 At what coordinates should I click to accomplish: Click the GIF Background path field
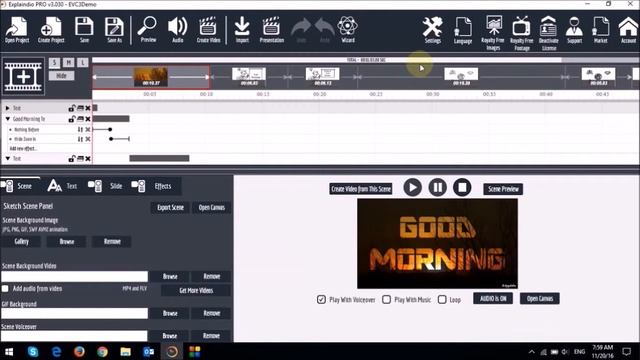(x=74, y=313)
